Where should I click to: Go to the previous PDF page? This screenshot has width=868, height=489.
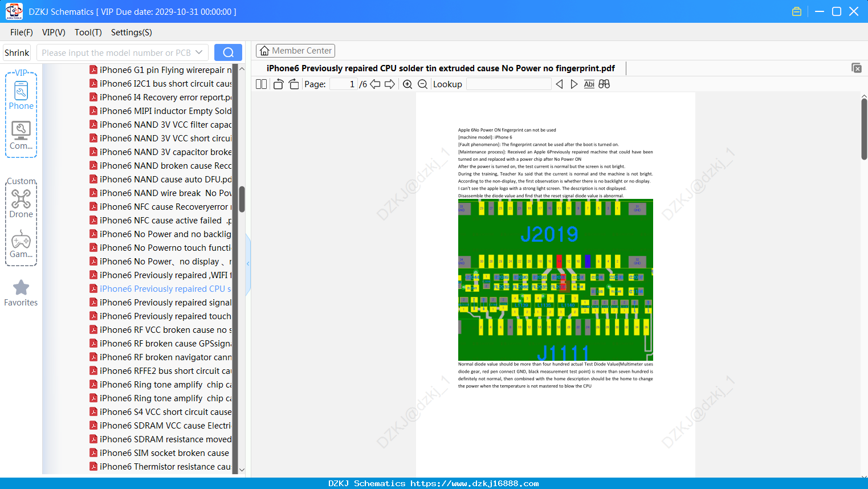coord(375,84)
